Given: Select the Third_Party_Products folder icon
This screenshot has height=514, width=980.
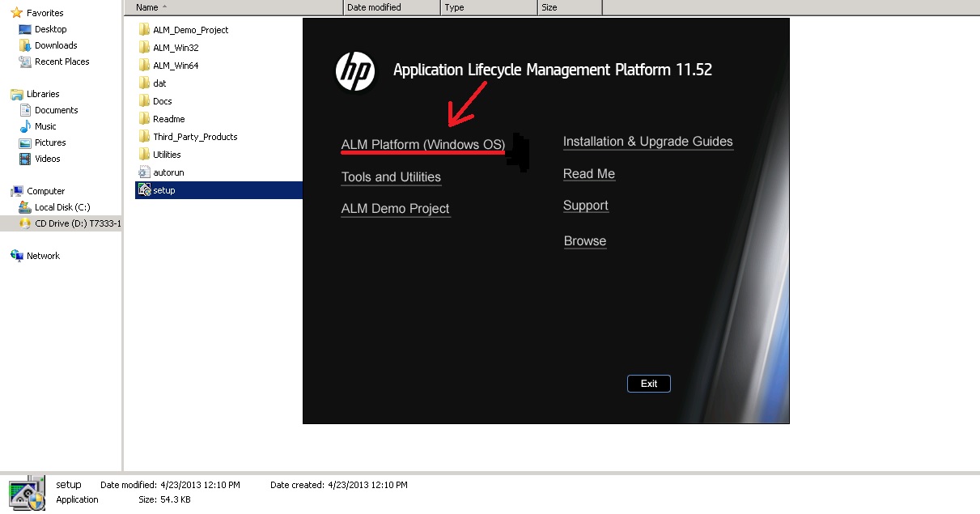Looking at the screenshot, I should pyautogui.click(x=144, y=137).
